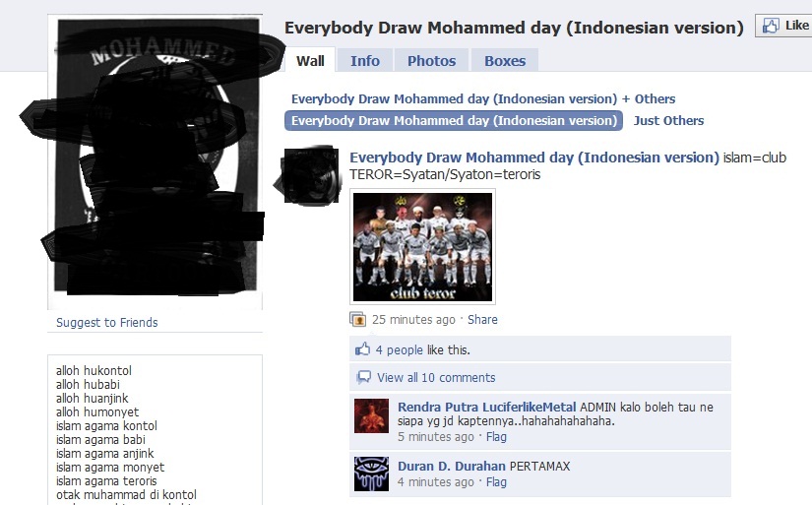Open Duran D. Durahan's avatar picture
This screenshot has width=812, height=505.
coord(371,473)
